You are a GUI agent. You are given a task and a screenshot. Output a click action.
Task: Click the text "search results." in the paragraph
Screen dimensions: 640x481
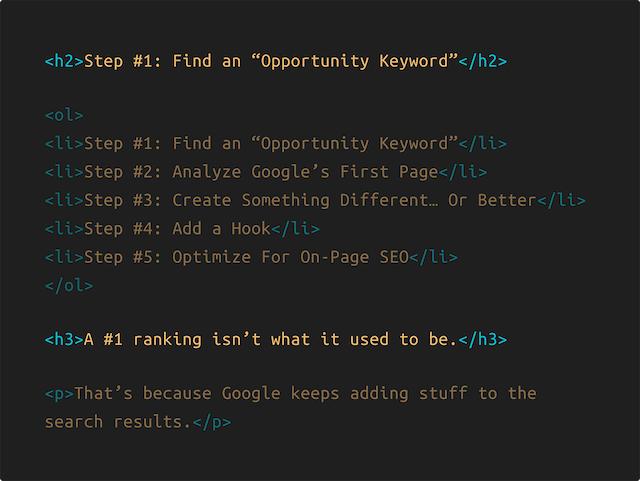coord(118,422)
